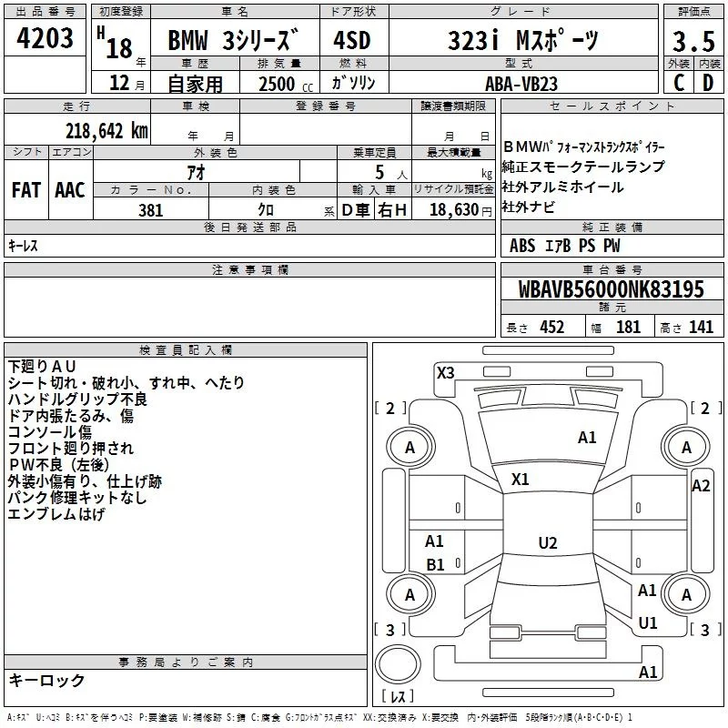The height and width of the screenshot is (728, 728).
Task: Select the exterior color アオ
Action: [x=196, y=172]
